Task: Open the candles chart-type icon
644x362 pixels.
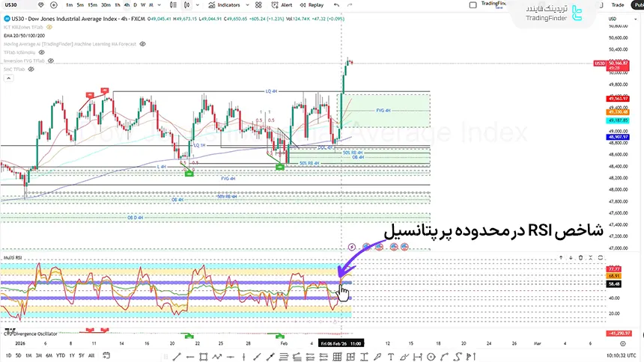Action: 187,5
